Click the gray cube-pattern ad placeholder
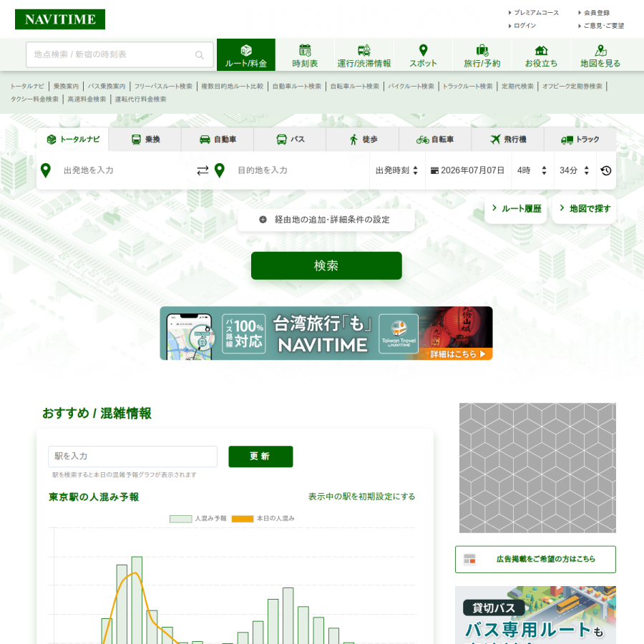Viewport: 644px width, 644px height. [x=537, y=468]
